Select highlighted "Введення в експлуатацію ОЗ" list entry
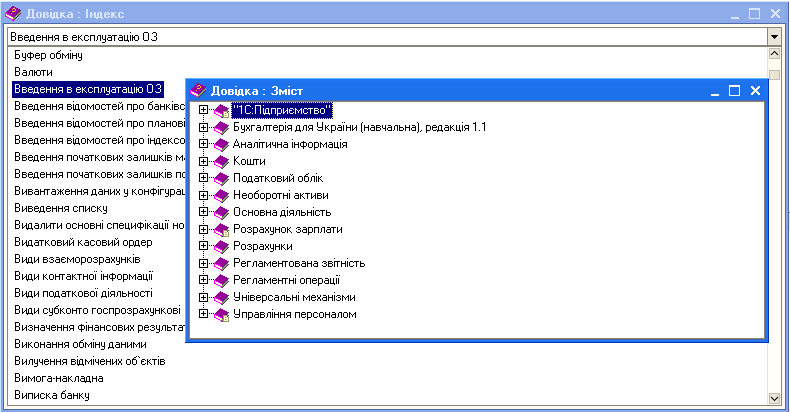Viewport: 790px width, 412px height. coord(88,89)
